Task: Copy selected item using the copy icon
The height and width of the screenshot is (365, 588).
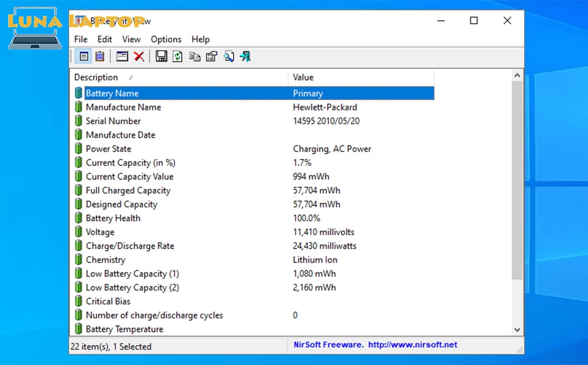Action: [194, 56]
